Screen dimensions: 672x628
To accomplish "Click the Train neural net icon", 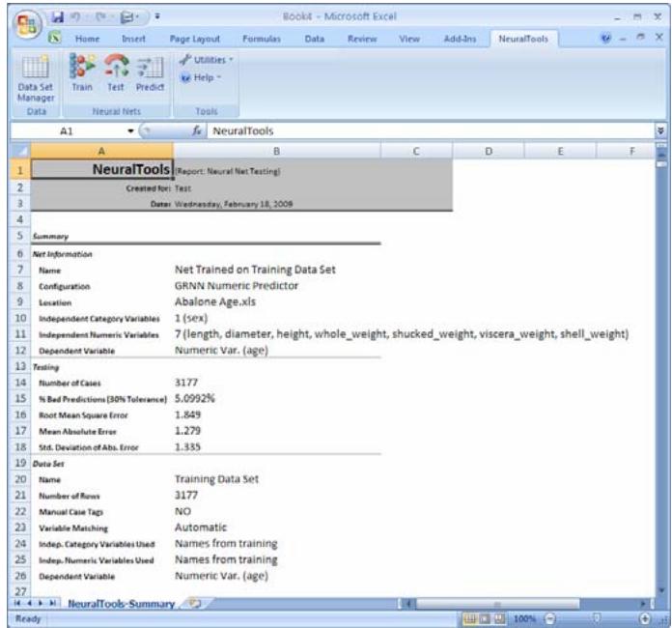I will [x=82, y=72].
